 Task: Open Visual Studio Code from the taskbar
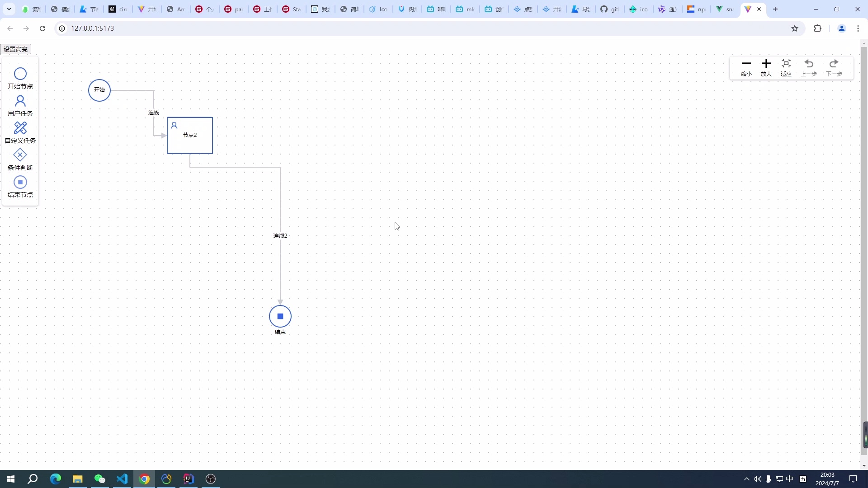[122, 479]
